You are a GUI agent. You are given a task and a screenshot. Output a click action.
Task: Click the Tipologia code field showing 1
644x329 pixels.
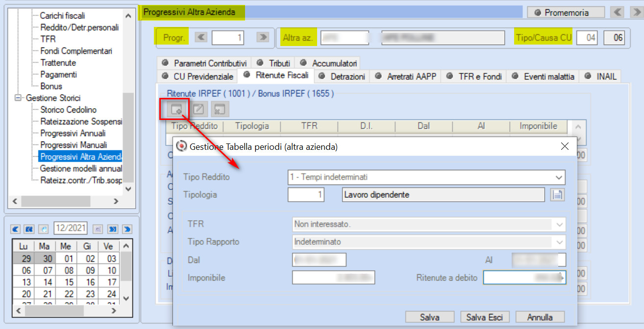(306, 195)
